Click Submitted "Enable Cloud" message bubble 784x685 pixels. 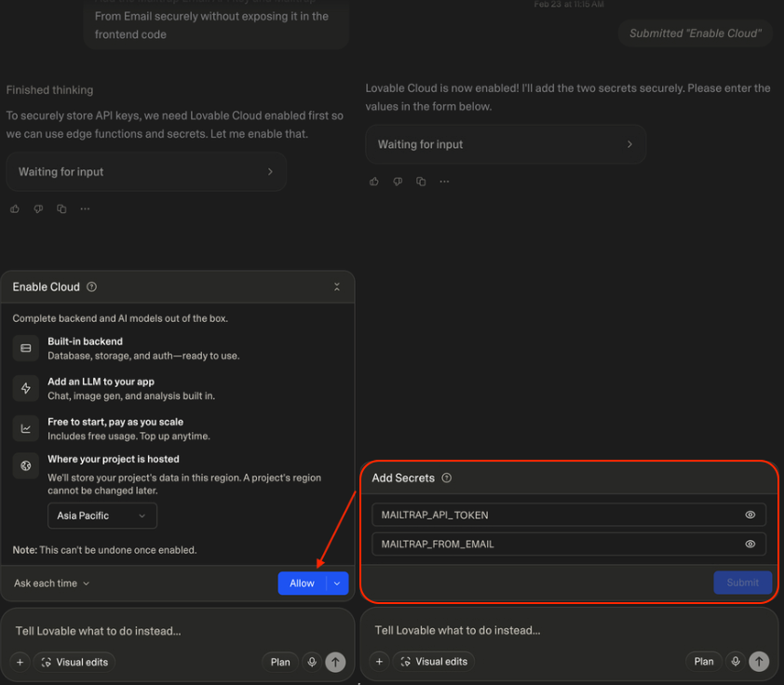696,34
